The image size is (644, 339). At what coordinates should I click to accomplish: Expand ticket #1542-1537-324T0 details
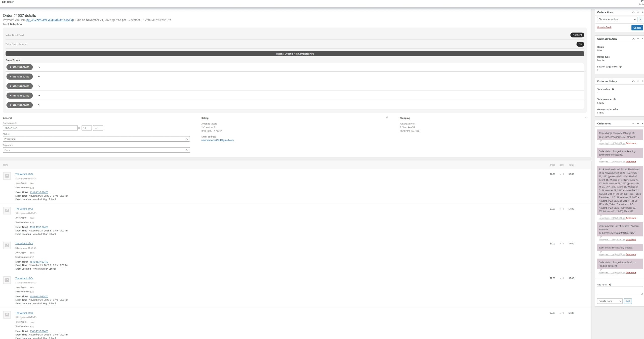(x=39, y=105)
